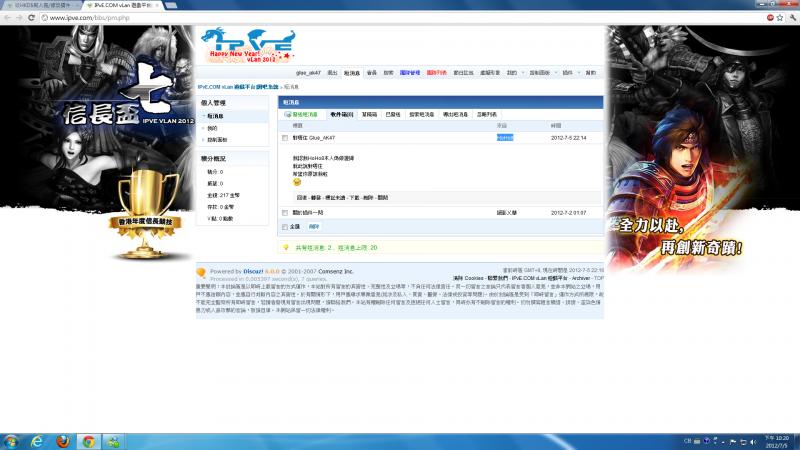Launch Internet Explorer from the taskbar
800x450 pixels.
tap(37, 441)
